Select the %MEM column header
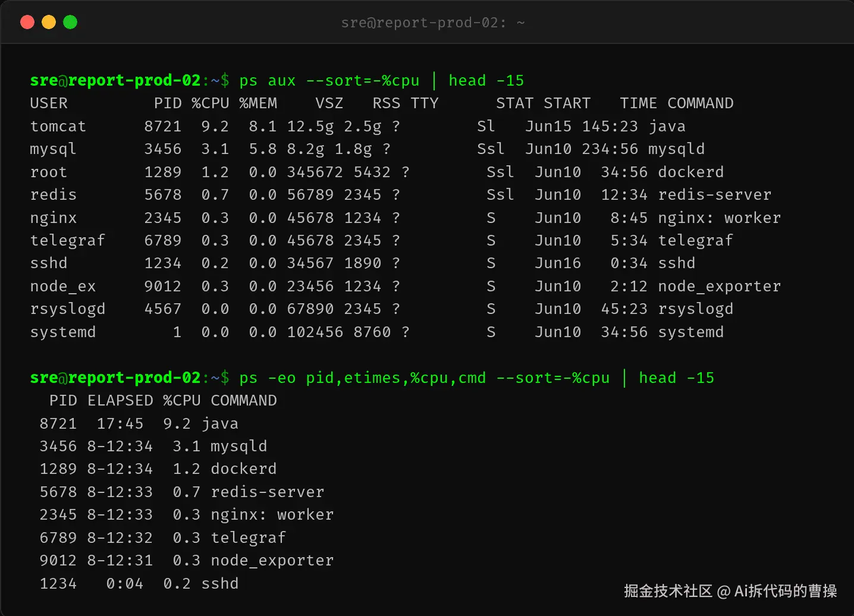 [258, 103]
